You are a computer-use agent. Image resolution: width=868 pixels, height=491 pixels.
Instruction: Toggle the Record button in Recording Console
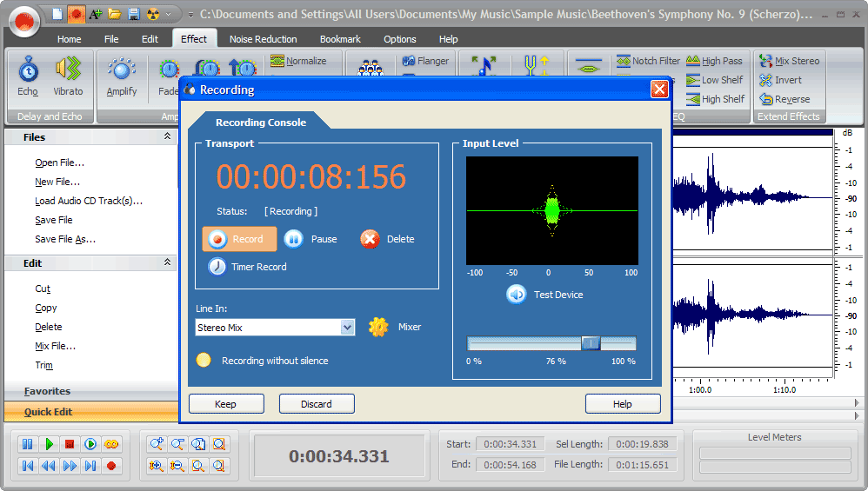point(239,239)
